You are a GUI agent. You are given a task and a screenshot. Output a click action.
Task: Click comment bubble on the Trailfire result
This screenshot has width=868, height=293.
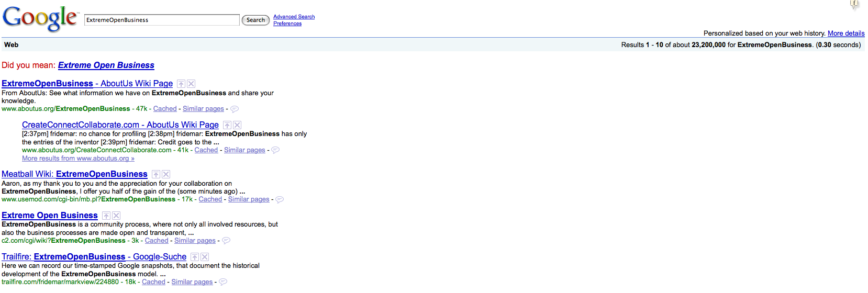click(223, 282)
